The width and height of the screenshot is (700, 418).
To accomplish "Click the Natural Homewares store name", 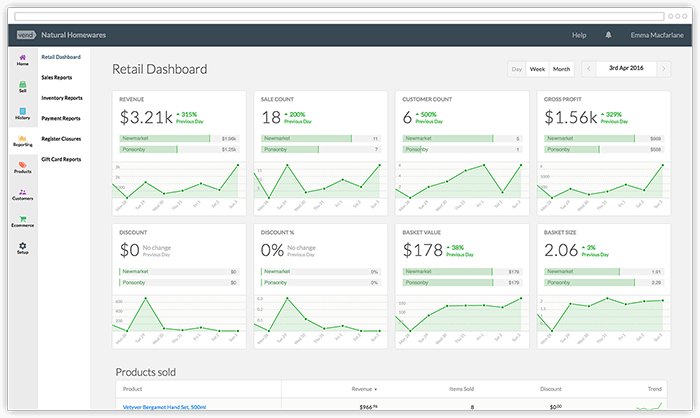I will coord(74,35).
